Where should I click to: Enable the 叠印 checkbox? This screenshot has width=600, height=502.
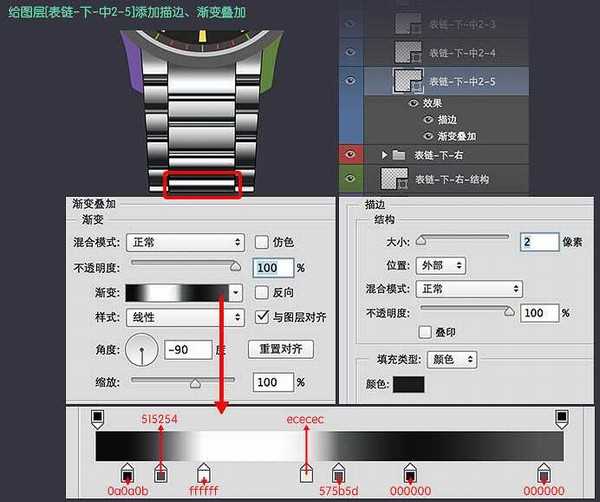425,332
